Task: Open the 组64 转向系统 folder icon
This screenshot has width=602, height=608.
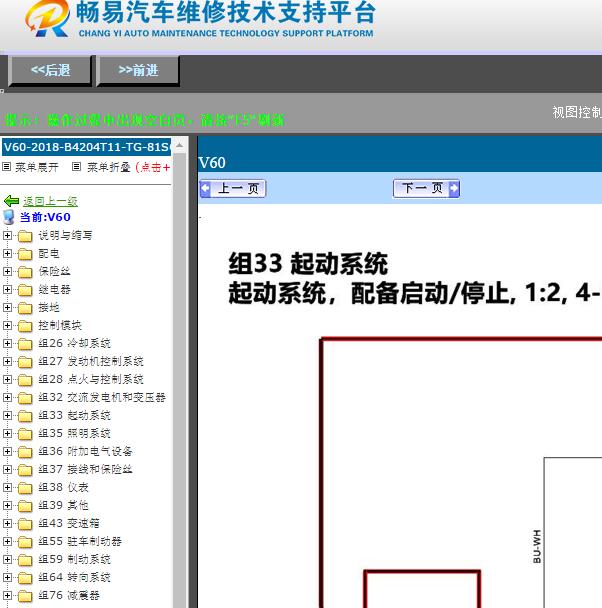Action: 25,578
